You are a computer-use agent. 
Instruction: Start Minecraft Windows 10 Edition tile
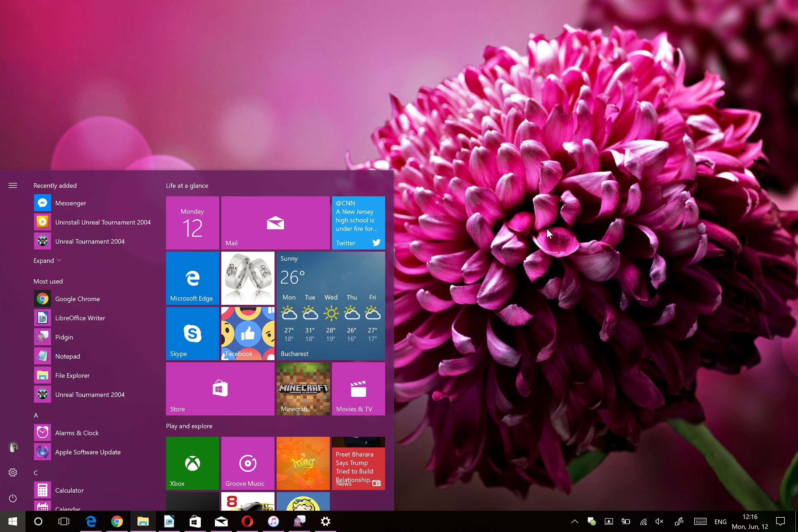303,388
